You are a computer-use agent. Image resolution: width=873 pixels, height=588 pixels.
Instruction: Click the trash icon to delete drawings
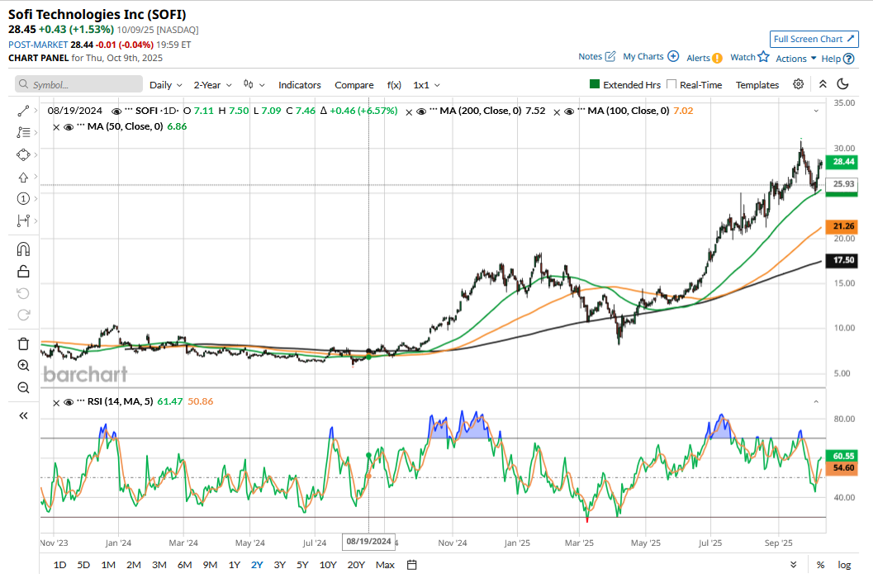pyautogui.click(x=23, y=344)
